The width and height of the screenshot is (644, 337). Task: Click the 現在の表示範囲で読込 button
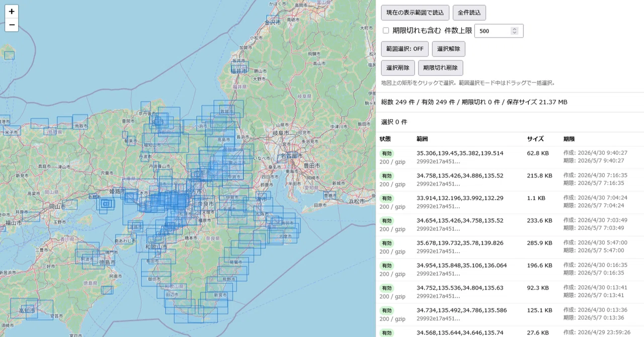point(415,13)
